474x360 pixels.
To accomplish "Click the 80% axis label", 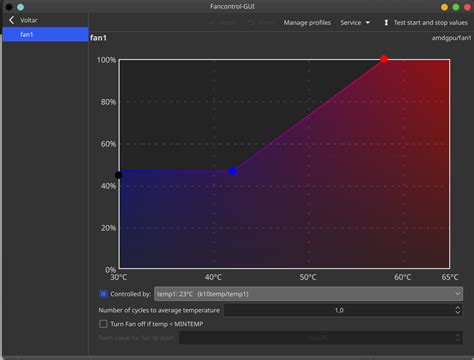I will [x=108, y=102].
